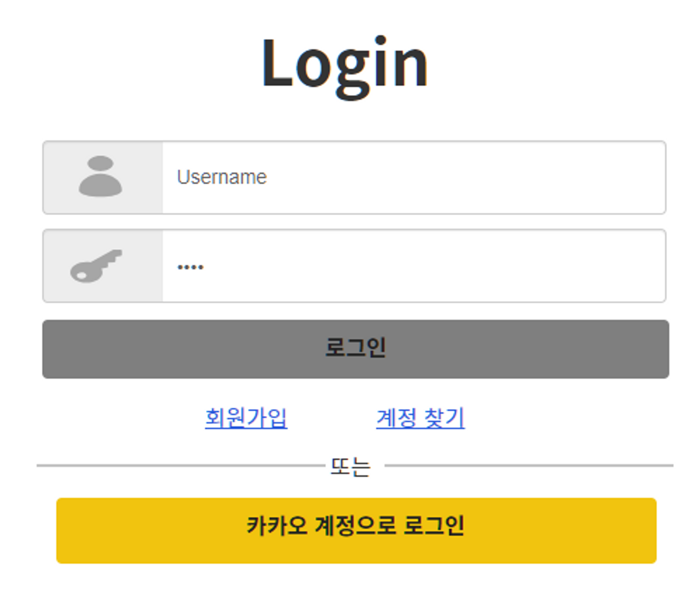The height and width of the screenshot is (604, 700).
Task: Click the 카카오 text on the yellow button
Action: pos(276,525)
